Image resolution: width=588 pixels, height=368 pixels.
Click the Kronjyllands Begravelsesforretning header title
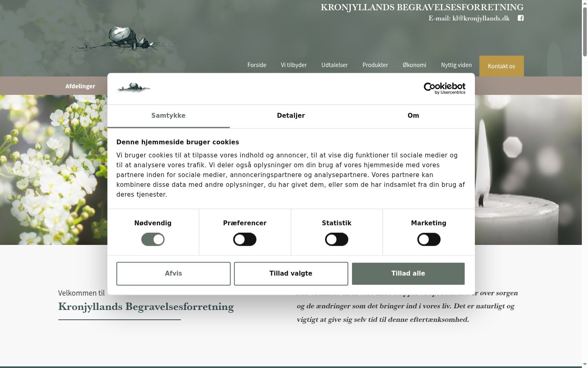(x=422, y=7)
